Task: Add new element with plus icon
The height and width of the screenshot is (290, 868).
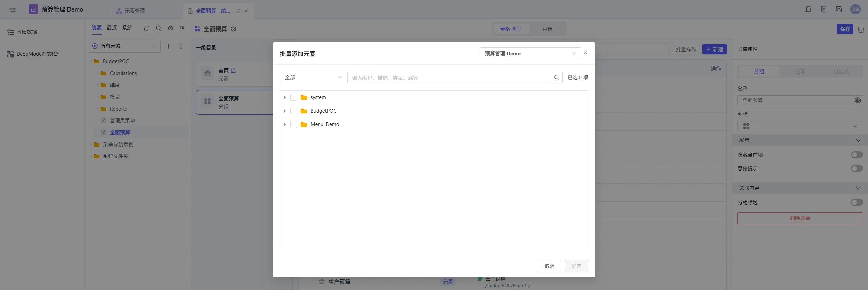Action: (x=169, y=46)
